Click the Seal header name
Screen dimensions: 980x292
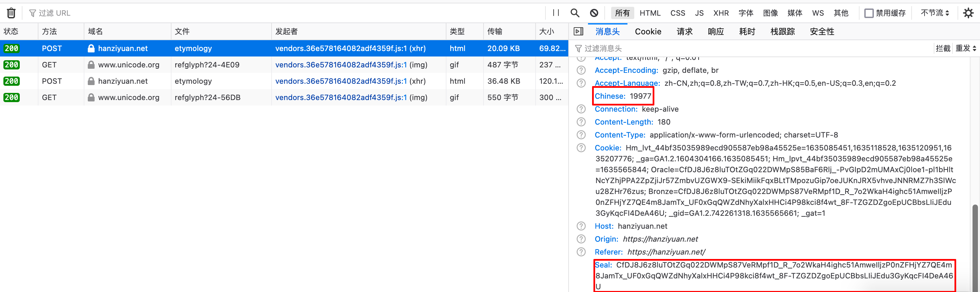tap(603, 265)
